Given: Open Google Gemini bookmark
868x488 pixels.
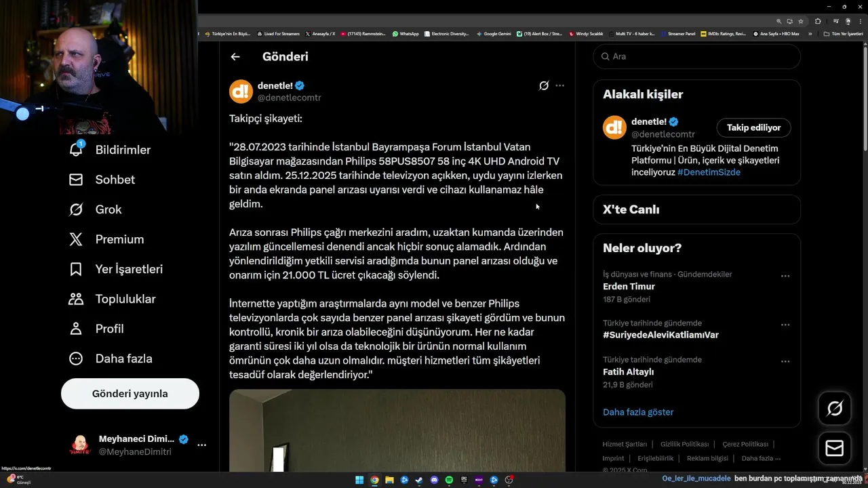Looking at the screenshot, I should [494, 33].
